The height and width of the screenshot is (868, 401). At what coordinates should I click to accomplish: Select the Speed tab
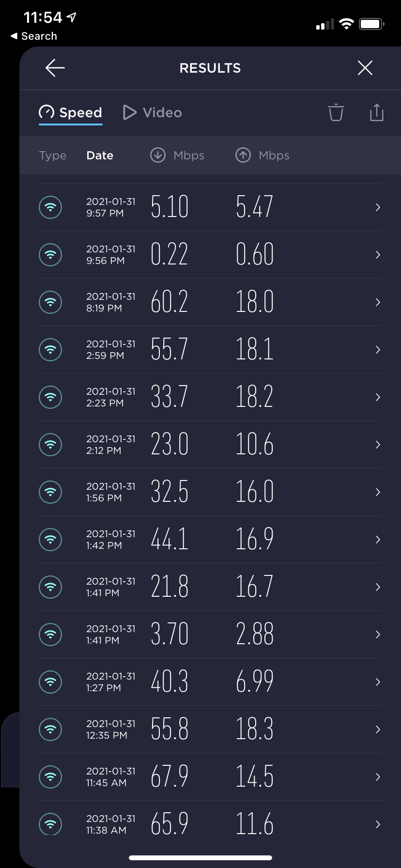tap(71, 112)
